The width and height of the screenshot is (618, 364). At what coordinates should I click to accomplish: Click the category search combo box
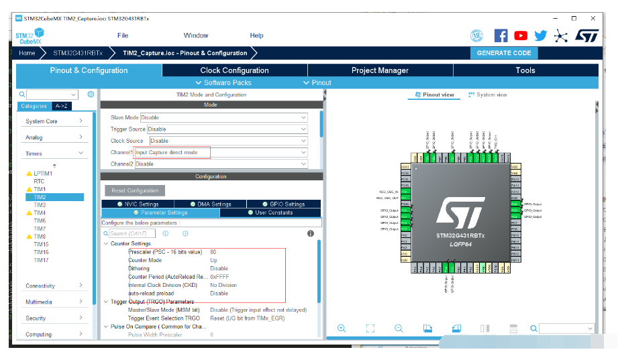click(x=52, y=95)
